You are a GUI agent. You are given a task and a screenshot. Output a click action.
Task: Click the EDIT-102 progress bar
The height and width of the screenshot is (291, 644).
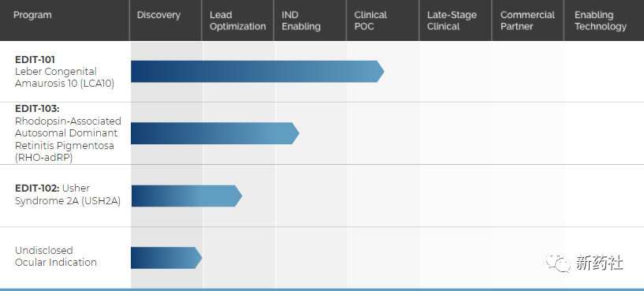coord(187,196)
